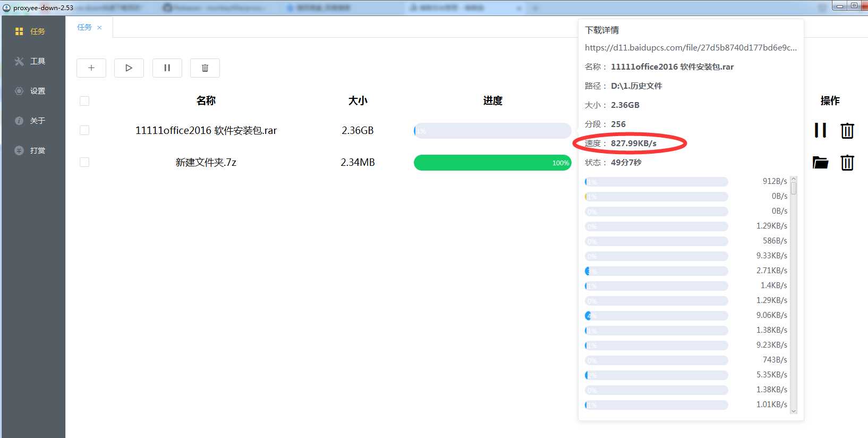868x438 pixels.
Task: Click the 2.36GB size cell in task list
Action: (x=358, y=130)
